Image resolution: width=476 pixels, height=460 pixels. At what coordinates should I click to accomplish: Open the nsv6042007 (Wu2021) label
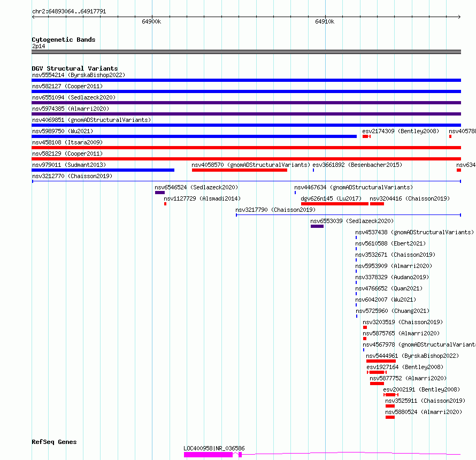click(x=386, y=300)
